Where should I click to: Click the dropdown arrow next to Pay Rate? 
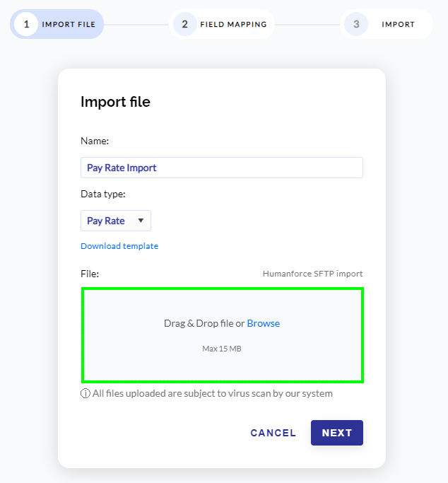[x=141, y=221]
